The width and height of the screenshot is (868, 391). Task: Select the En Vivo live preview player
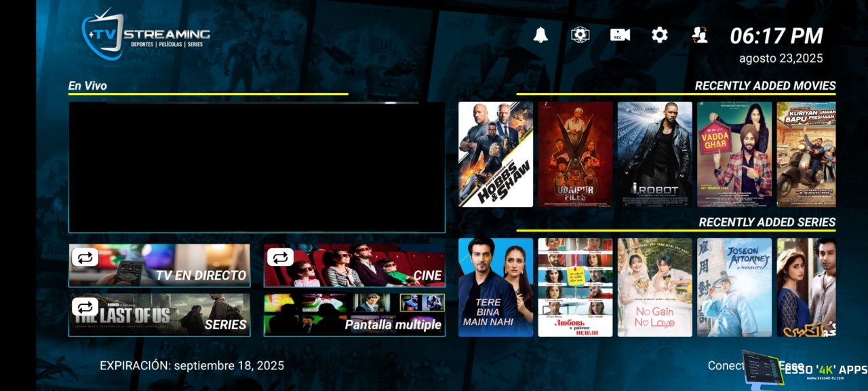pyautogui.click(x=256, y=167)
